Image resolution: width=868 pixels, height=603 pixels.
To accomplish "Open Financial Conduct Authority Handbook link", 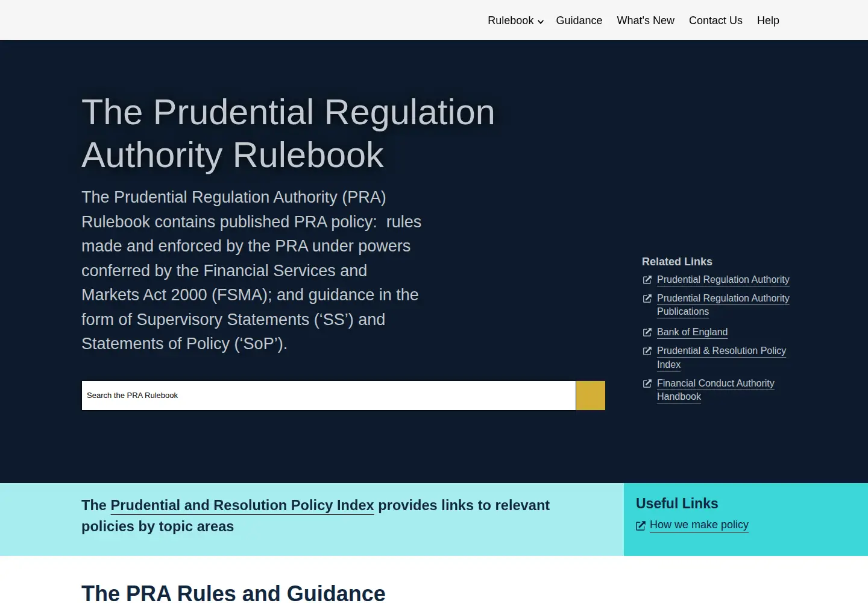I will click(x=715, y=390).
